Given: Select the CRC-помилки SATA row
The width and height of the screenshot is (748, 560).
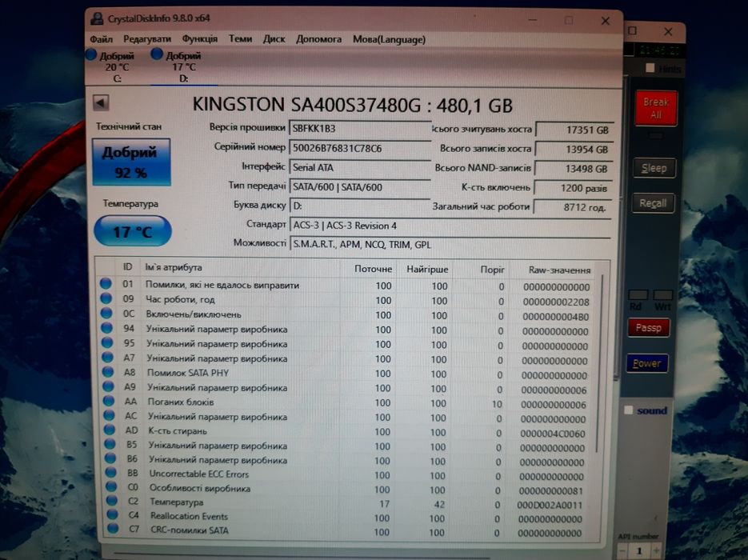Looking at the screenshot, I should (x=347, y=531).
